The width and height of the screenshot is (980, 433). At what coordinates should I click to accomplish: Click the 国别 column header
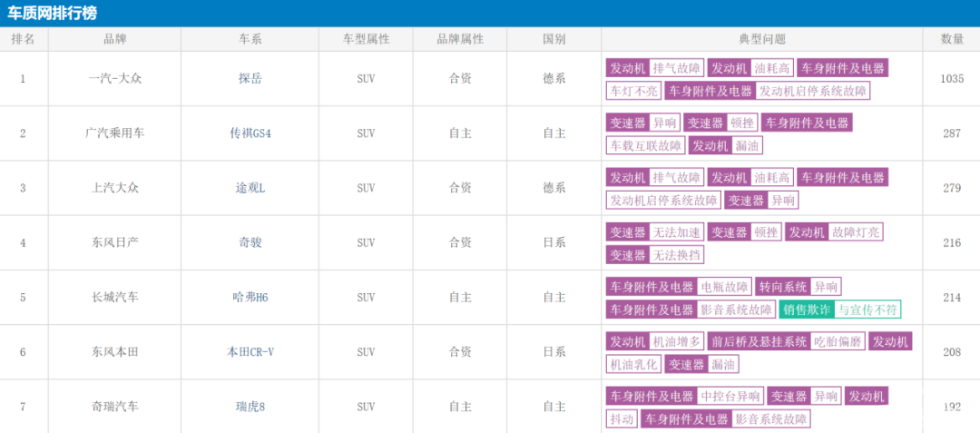coord(554,39)
